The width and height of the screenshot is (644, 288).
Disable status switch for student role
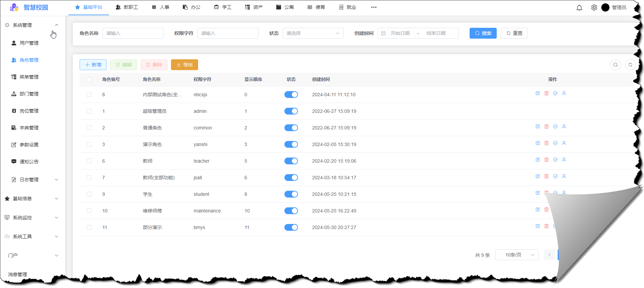coord(291,194)
